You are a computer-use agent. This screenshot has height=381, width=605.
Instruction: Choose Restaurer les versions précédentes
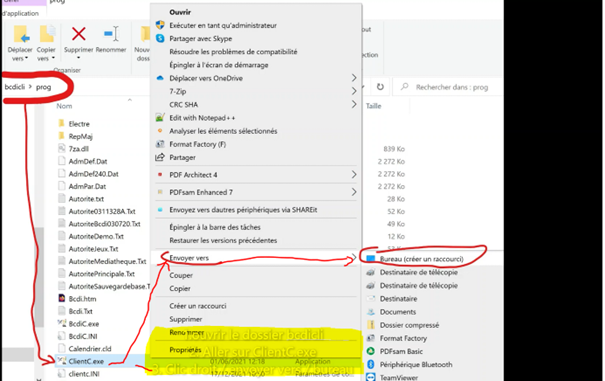click(223, 240)
